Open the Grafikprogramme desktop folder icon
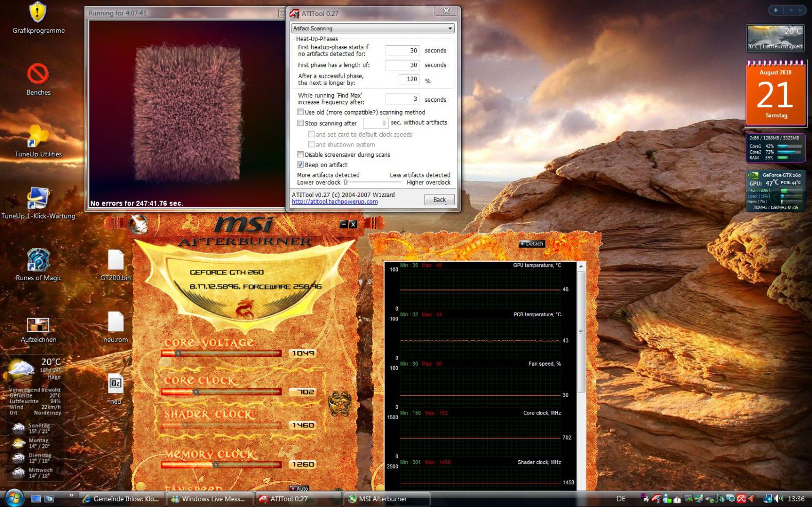Viewport: 812px width, 507px height. [x=38, y=12]
